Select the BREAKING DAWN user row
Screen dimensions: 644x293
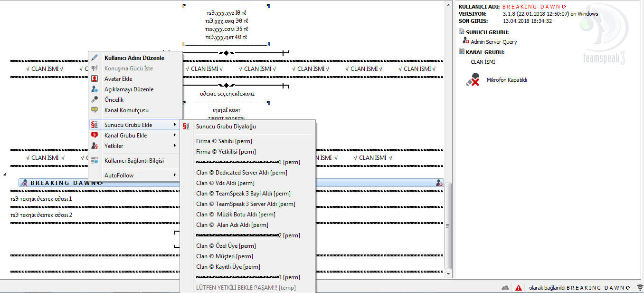point(231,183)
